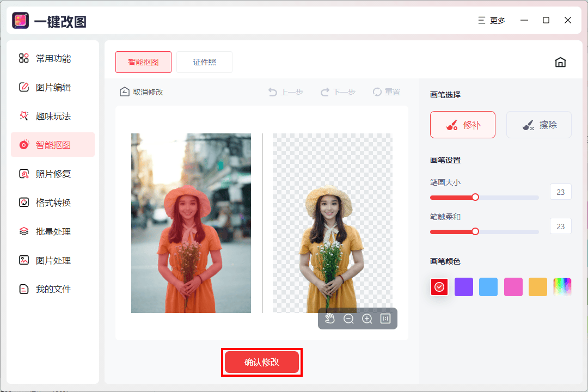588x392 pixels.
Task: Click the 笔画大小 value field showing 23
Action: (x=561, y=192)
